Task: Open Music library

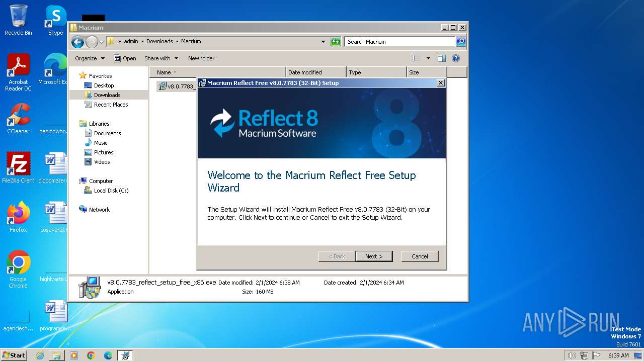Action: point(101,143)
